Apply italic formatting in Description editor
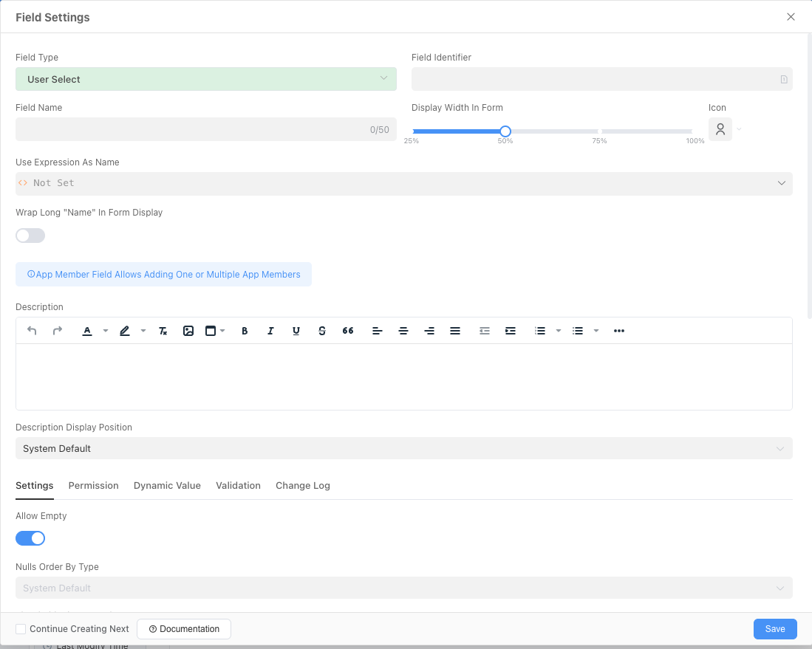This screenshot has width=812, height=649. pyautogui.click(x=270, y=331)
